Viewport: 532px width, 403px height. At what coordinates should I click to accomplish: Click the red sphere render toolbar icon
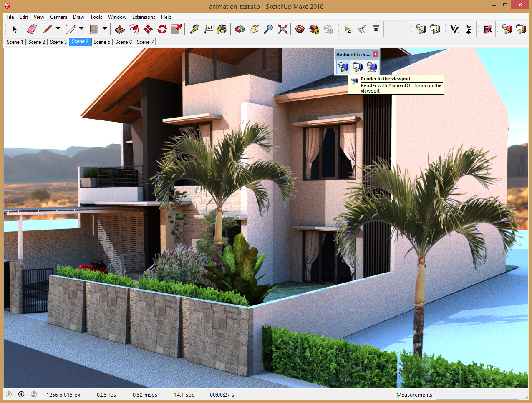(x=507, y=29)
